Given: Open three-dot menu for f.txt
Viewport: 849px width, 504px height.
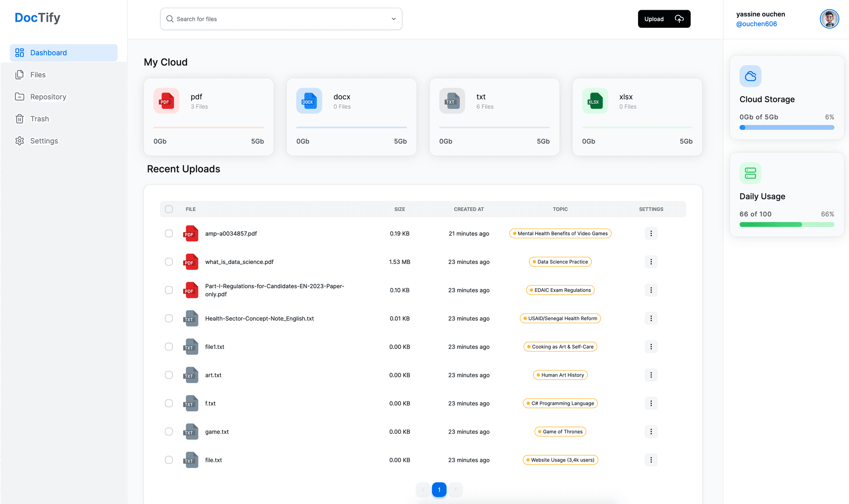Looking at the screenshot, I should (651, 403).
